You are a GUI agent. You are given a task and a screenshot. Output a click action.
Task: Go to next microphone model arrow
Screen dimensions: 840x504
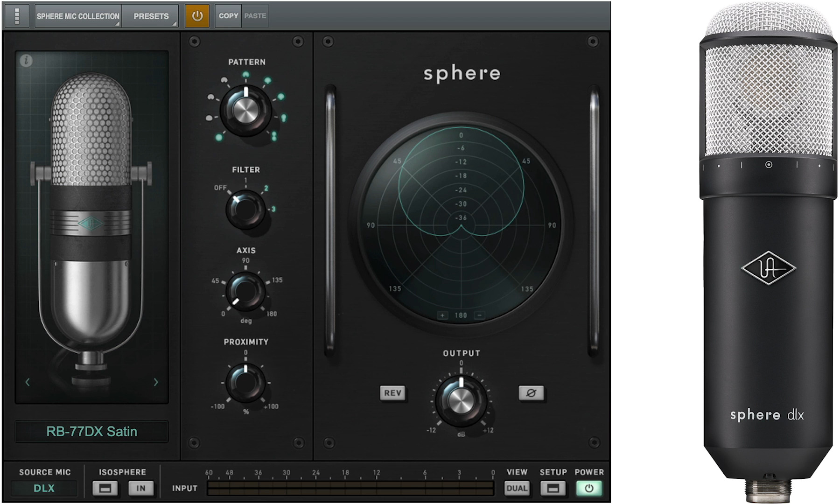pos(156,382)
